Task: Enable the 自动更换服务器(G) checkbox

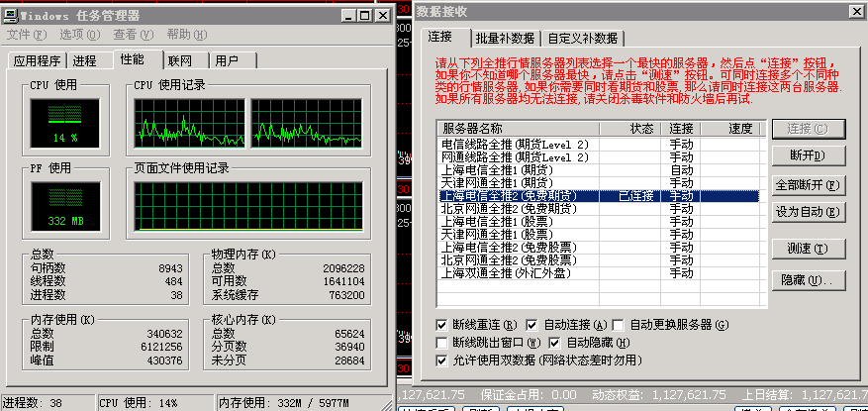Action: [x=619, y=324]
